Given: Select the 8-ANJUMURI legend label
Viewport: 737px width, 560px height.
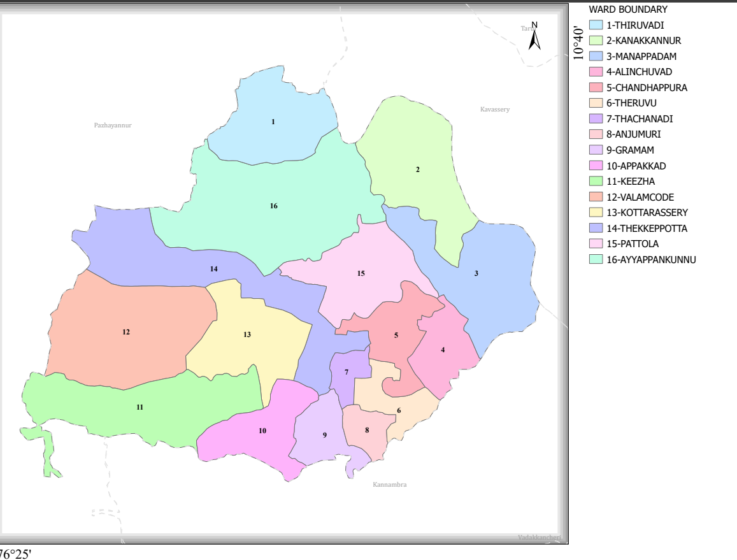Looking at the screenshot, I should (634, 134).
